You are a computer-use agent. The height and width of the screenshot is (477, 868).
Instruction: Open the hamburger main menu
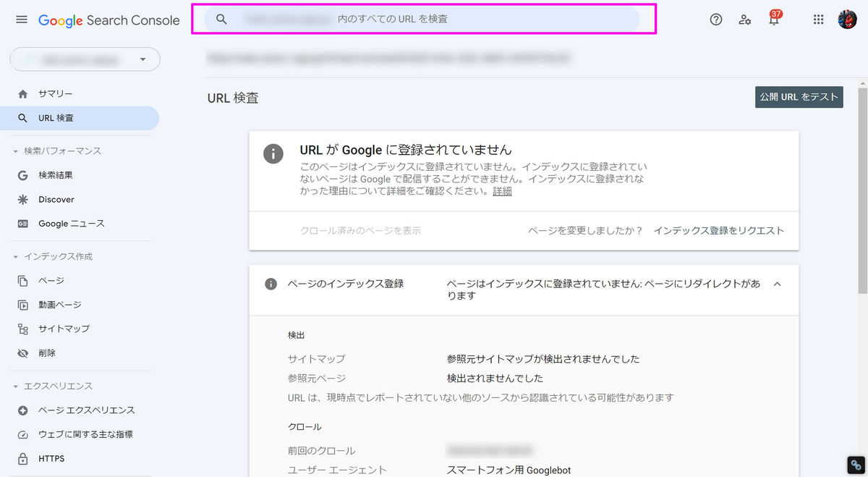22,20
